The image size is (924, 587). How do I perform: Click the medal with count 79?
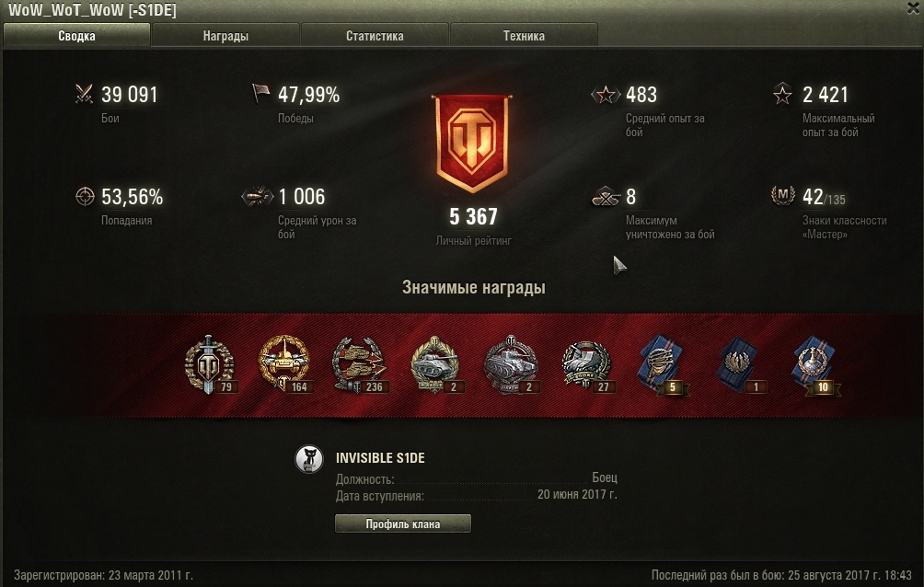click(x=209, y=365)
